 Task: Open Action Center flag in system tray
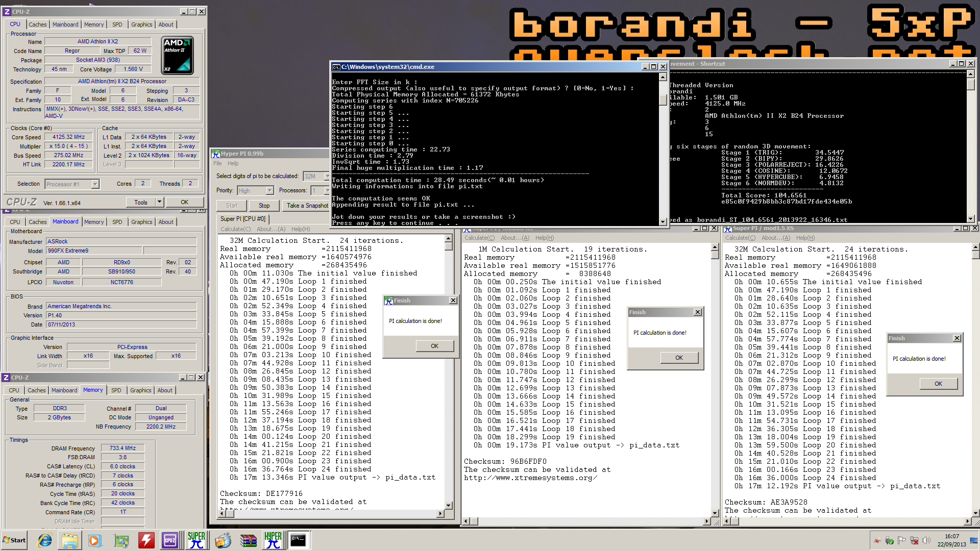pos(902,540)
